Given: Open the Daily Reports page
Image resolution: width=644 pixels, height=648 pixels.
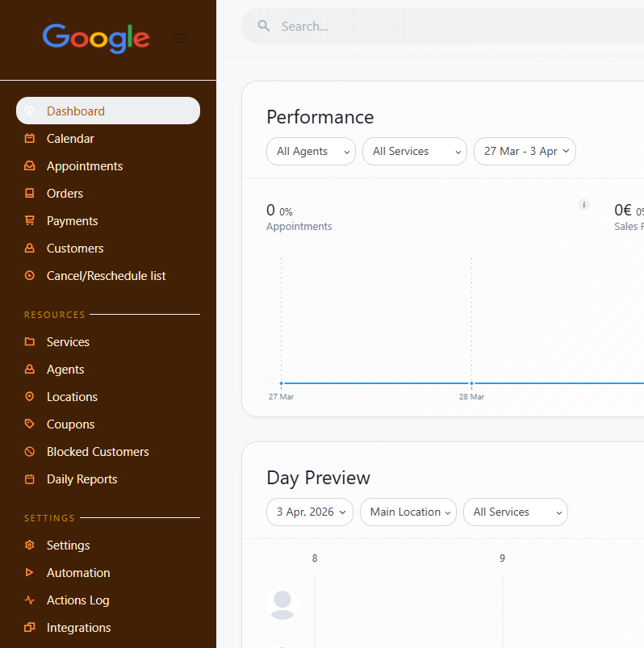Looking at the screenshot, I should click(81, 479).
